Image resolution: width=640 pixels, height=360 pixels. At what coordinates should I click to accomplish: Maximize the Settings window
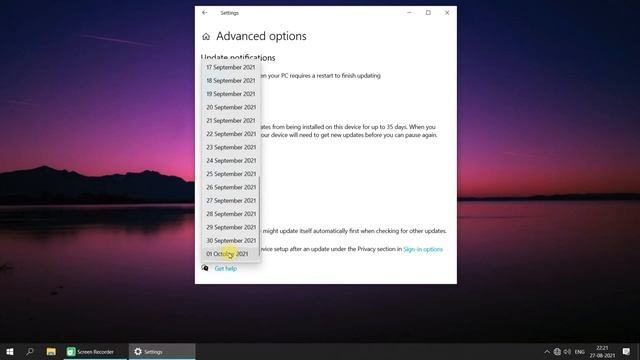pyautogui.click(x=428, y=13)
